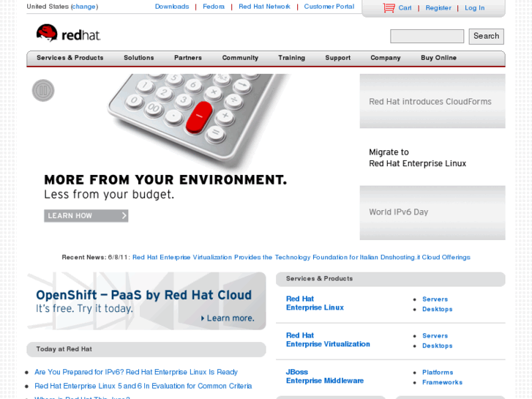Open Red Hat Enterprise Linux product link
Image resolution: width=532 pixels, height=399 pixels.
(x=315, y=303)
